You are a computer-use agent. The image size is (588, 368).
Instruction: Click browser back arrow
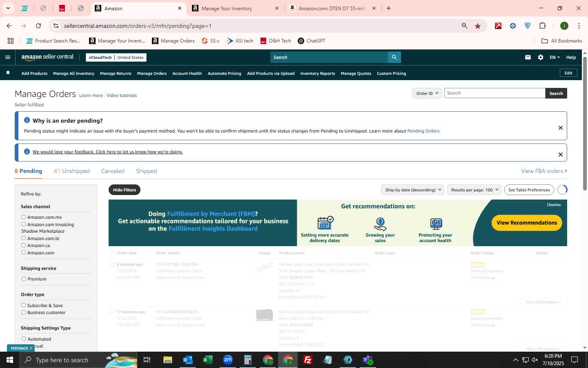coord(9,26)
